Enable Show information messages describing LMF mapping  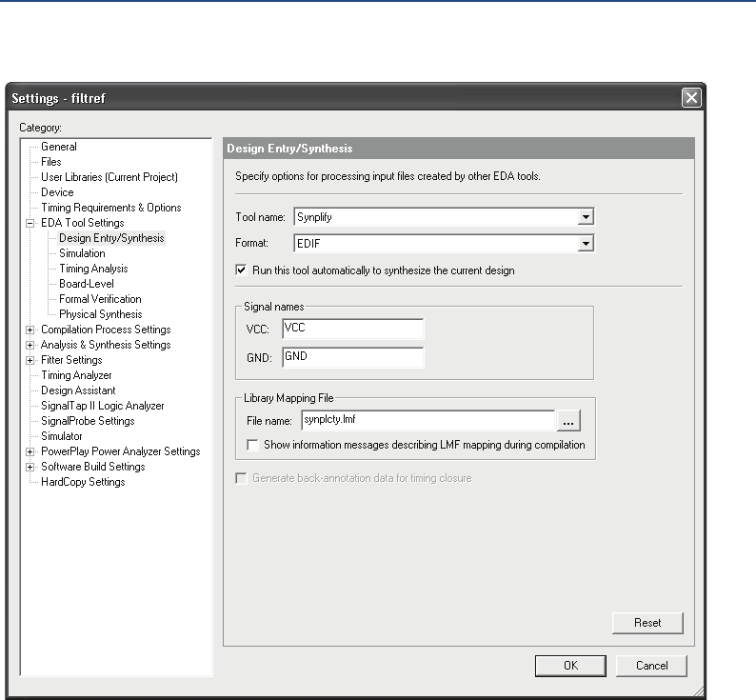[253, 445]
